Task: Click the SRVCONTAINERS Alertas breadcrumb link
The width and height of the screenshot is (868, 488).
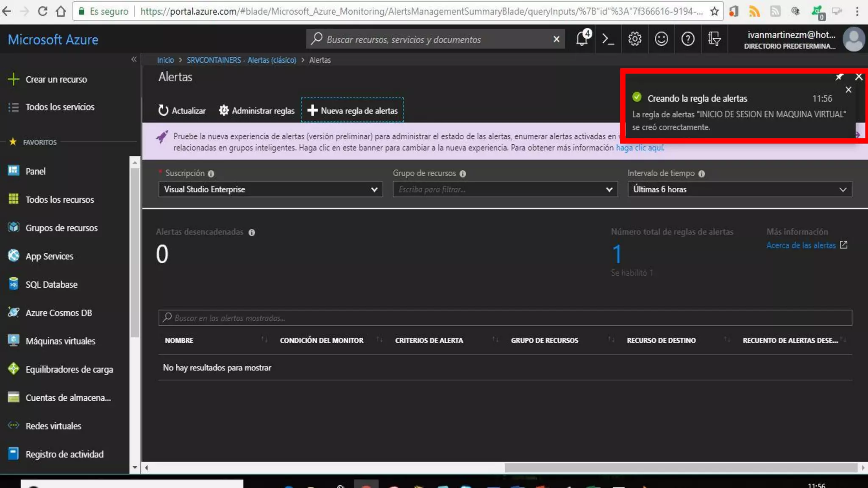Action: (x=241, y=60)
